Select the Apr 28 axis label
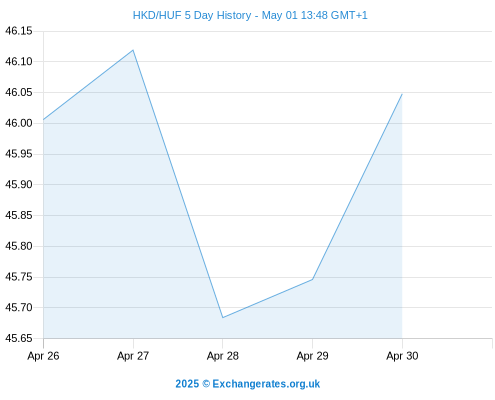 [x=223, y=356]
